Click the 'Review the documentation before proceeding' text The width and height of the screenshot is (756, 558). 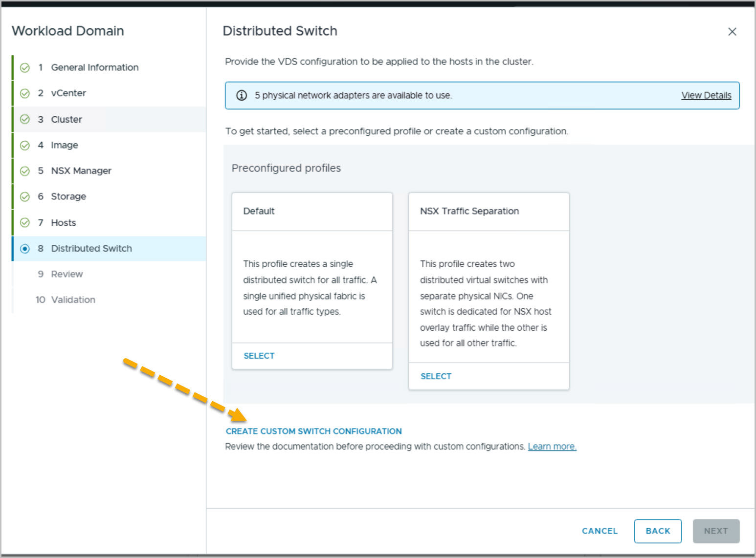(x=375, y=447)
